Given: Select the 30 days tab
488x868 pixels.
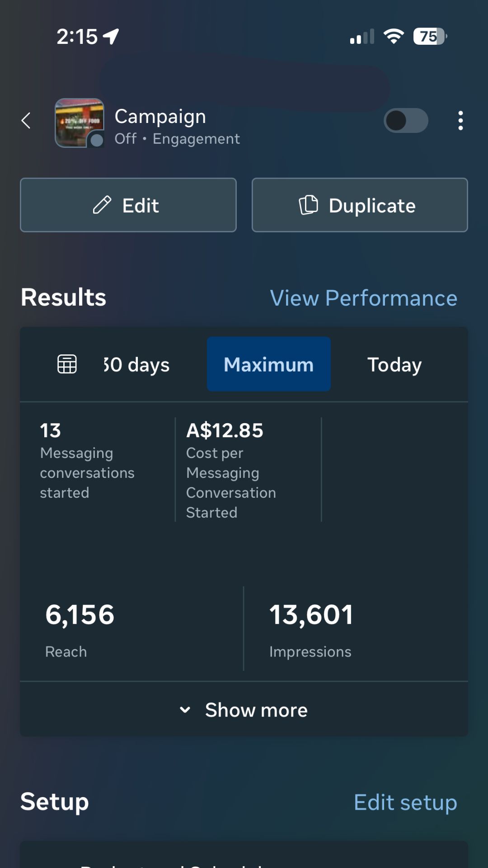Looking at the screenshot, I should (136, 364).
